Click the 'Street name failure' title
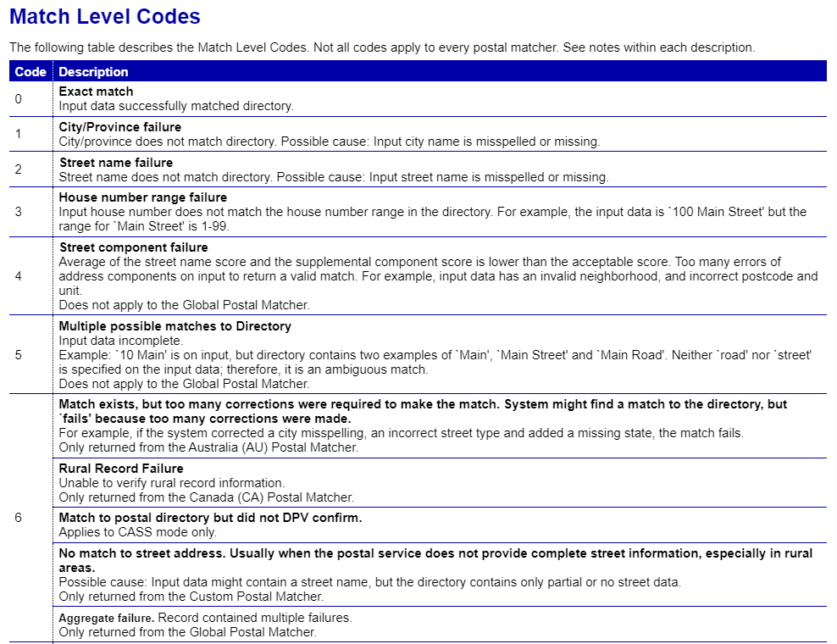837x644 pixels. [x=116, y=163]
